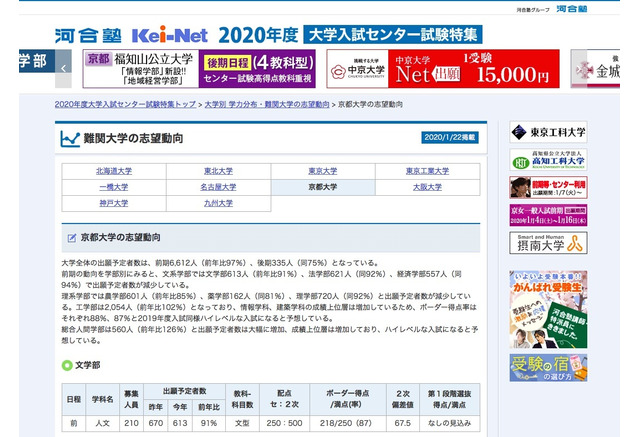The height and width of the screenshot is (437, 640).
Task: Click the 京女一般入試前期 banner
Action: [548, 216]
